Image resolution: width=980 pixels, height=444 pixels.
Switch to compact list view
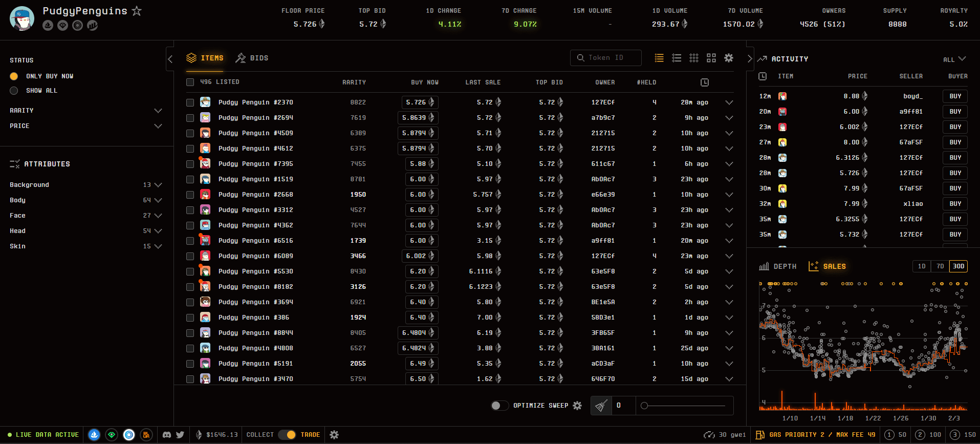coord(659,58)
